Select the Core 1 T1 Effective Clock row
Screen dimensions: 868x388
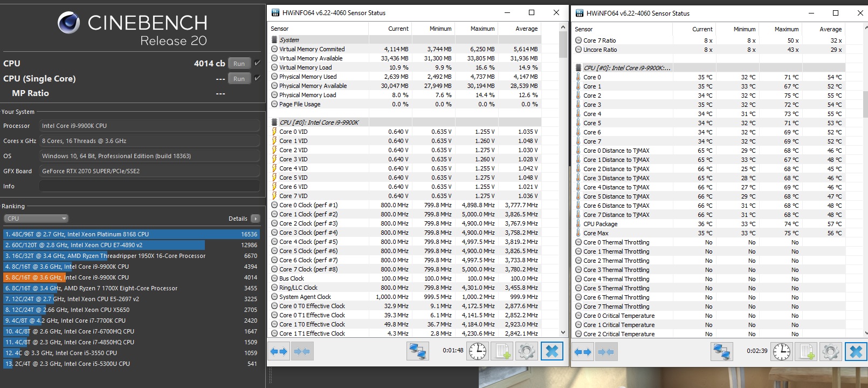[x=404, y=333]
